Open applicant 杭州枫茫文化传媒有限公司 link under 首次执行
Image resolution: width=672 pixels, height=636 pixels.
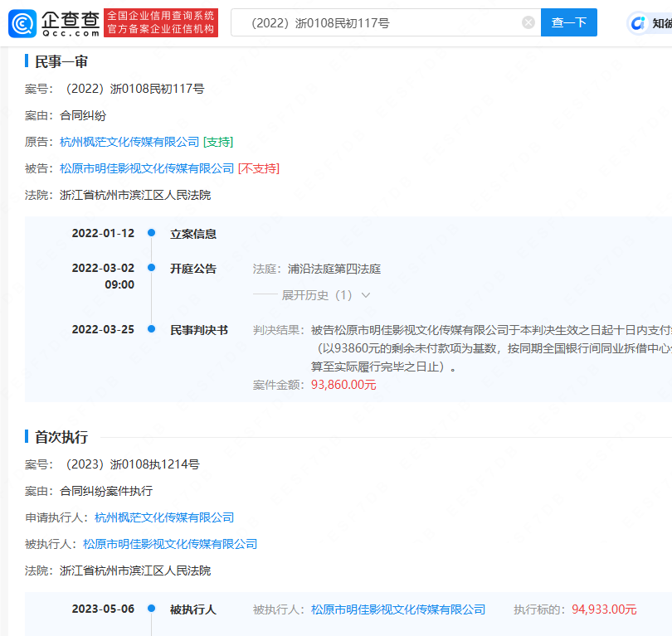coord(164,517)
